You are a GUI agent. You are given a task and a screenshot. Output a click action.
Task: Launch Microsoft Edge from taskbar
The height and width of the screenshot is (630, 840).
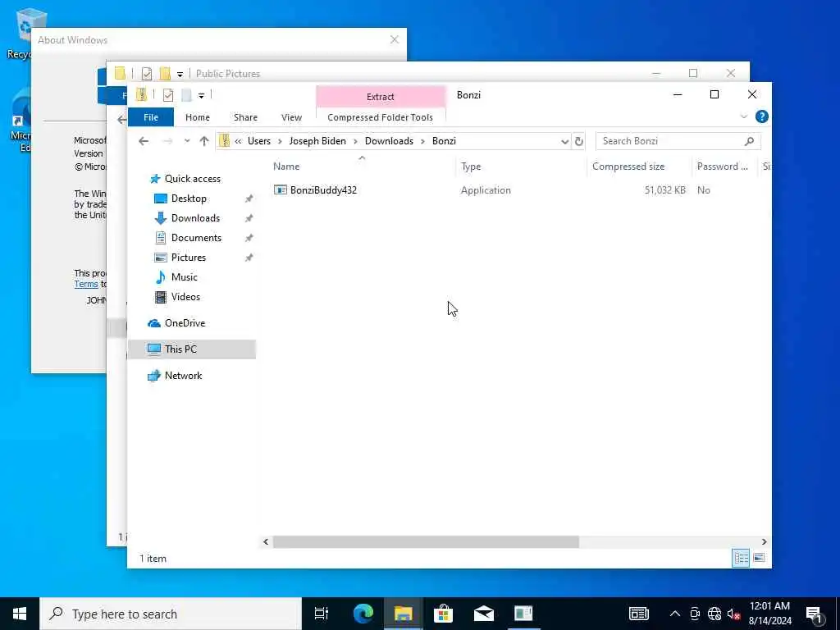[363, 614]
